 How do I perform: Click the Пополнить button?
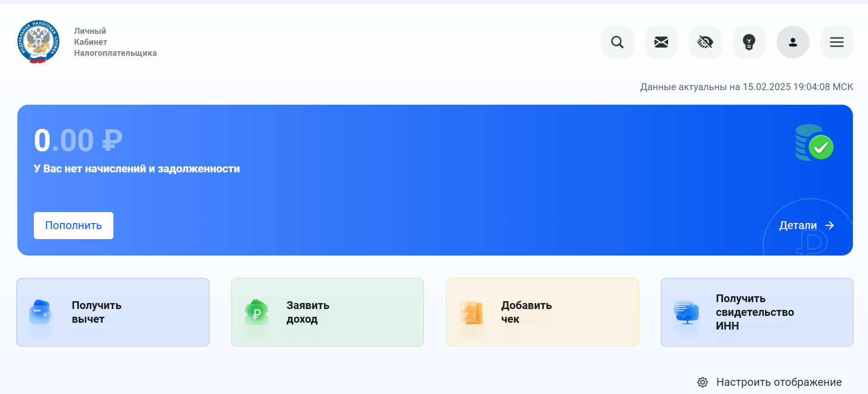(x=74, y=225)
